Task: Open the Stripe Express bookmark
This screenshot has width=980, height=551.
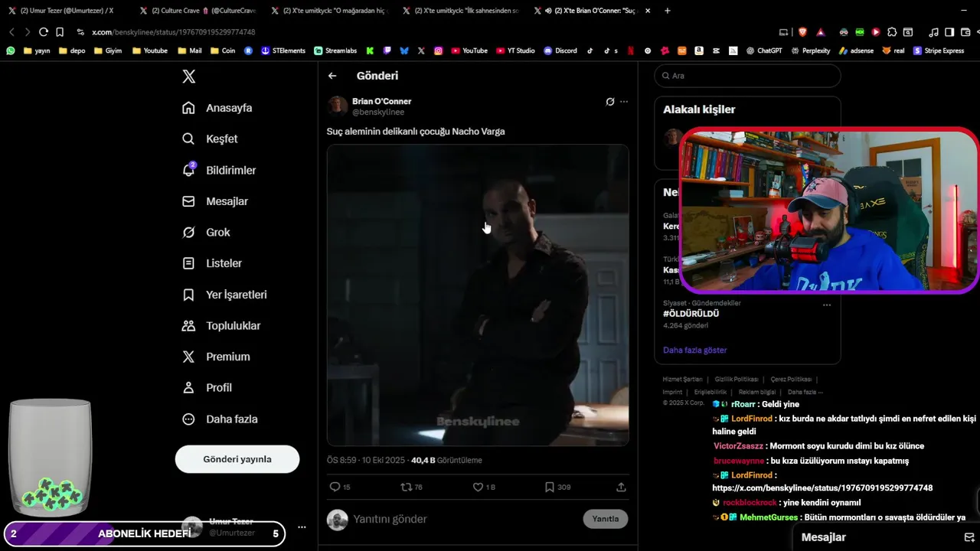Action: point(939,51)
